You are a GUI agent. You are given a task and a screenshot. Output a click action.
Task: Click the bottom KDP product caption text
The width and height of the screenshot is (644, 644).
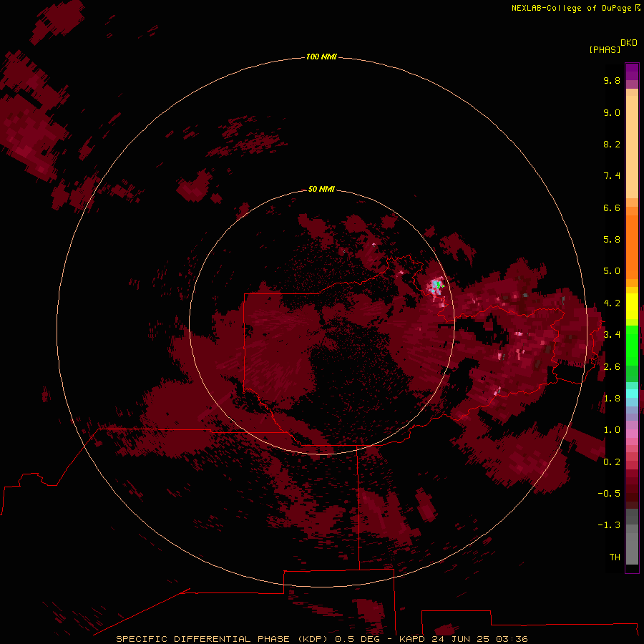321,639
